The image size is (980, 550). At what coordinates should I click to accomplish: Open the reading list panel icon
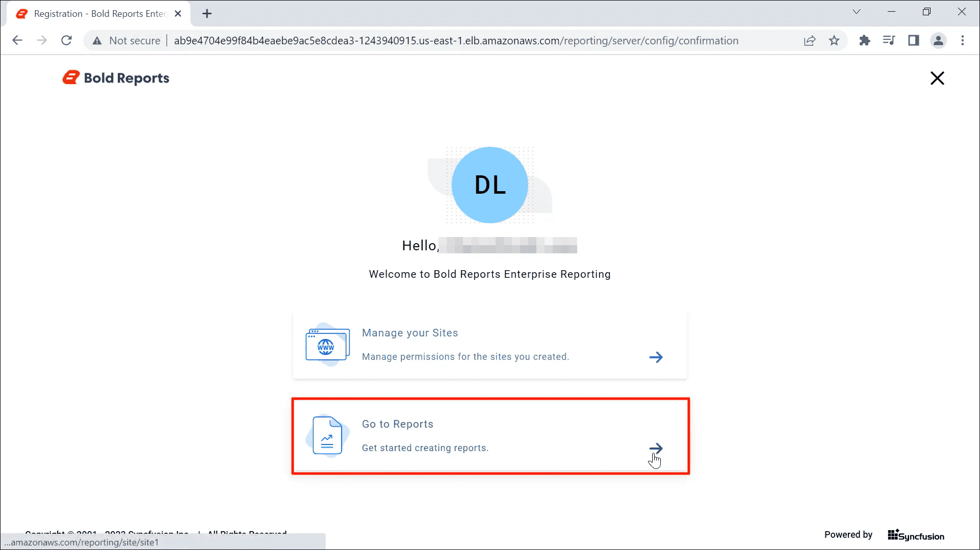pyautogui.click(x=889, y=40)
